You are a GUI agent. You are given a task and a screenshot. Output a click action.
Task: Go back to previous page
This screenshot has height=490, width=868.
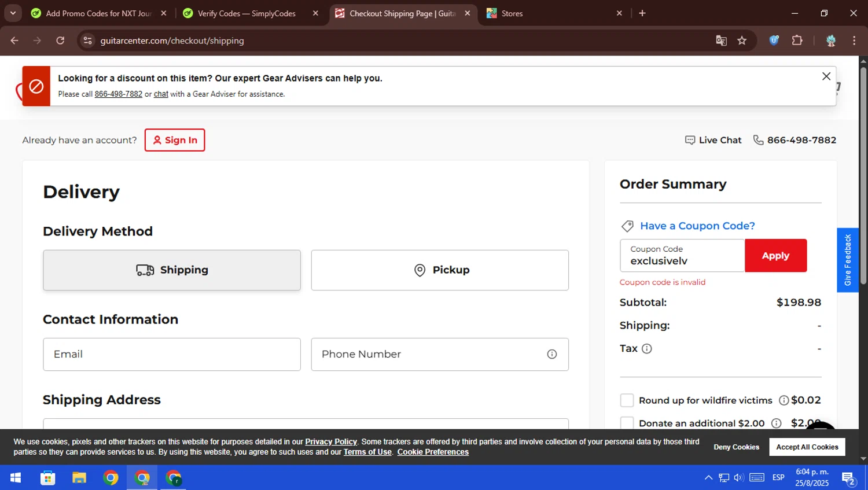point(14,40)
